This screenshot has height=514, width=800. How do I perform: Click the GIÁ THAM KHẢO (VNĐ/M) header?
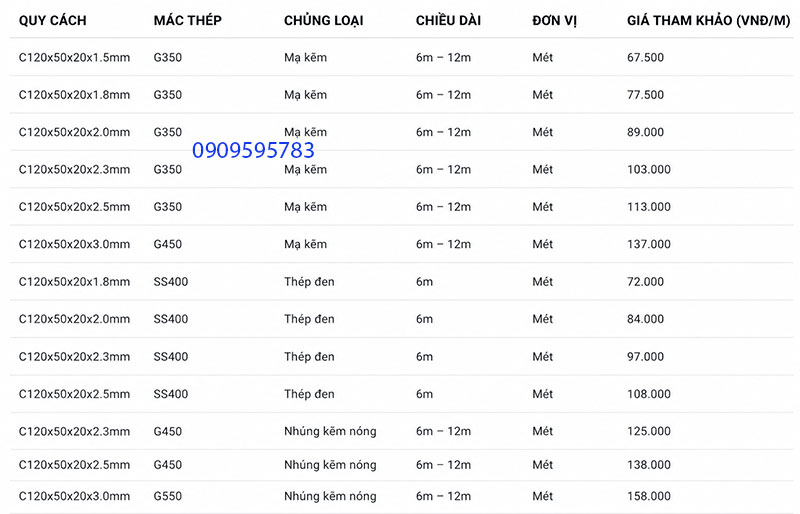tap(708, 20)
